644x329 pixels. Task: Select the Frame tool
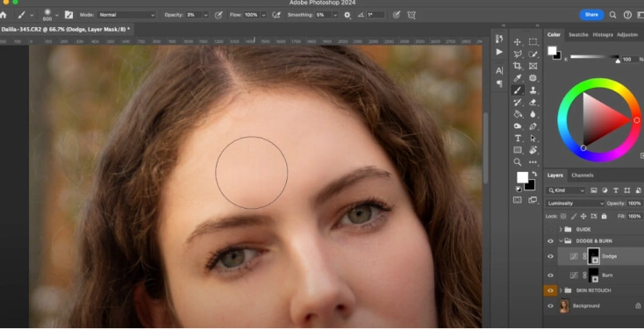[533, 66]
